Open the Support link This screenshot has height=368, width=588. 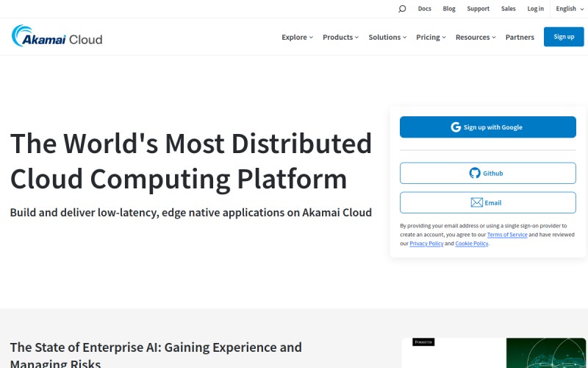(x=478, y=9)
